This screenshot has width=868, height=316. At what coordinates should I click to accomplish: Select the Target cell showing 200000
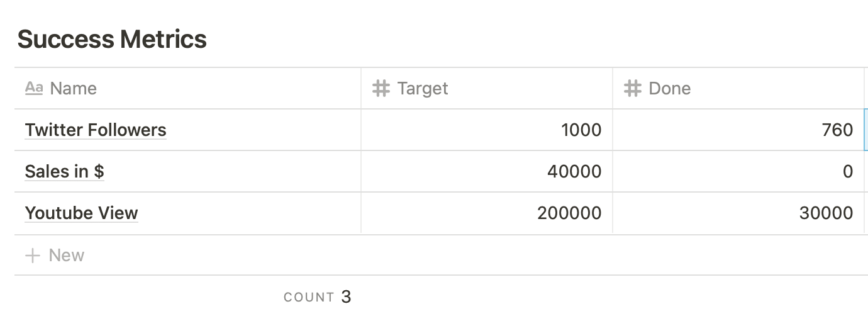(x=487, y=213)
